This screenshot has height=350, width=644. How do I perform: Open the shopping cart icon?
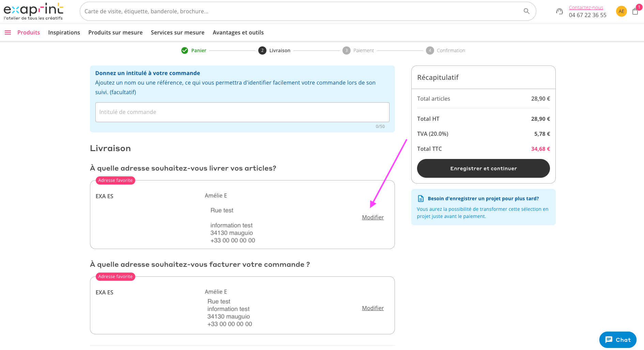coord(635,11)
